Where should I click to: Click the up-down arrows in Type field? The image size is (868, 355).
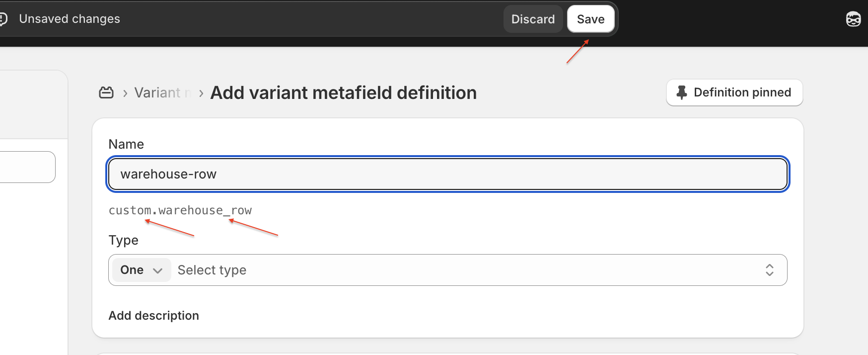pos(769,270)
